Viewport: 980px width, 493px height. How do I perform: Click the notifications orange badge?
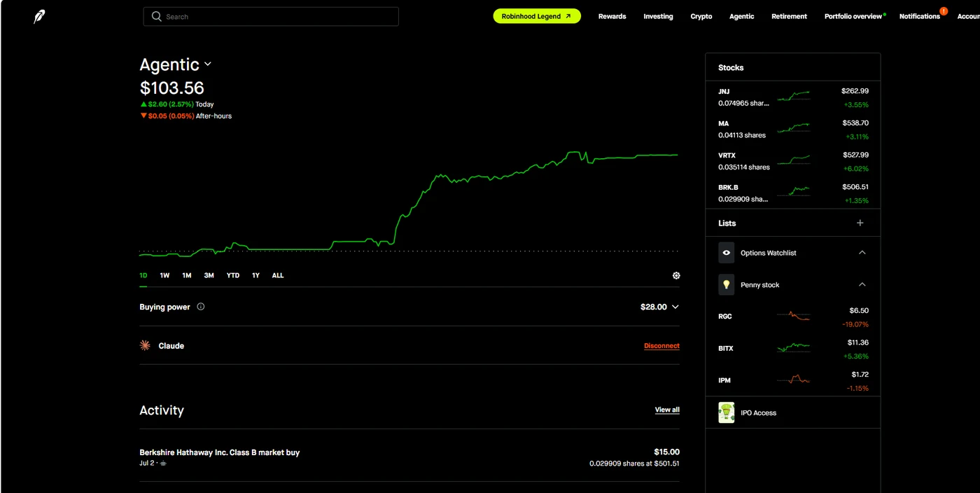point(944,11)
